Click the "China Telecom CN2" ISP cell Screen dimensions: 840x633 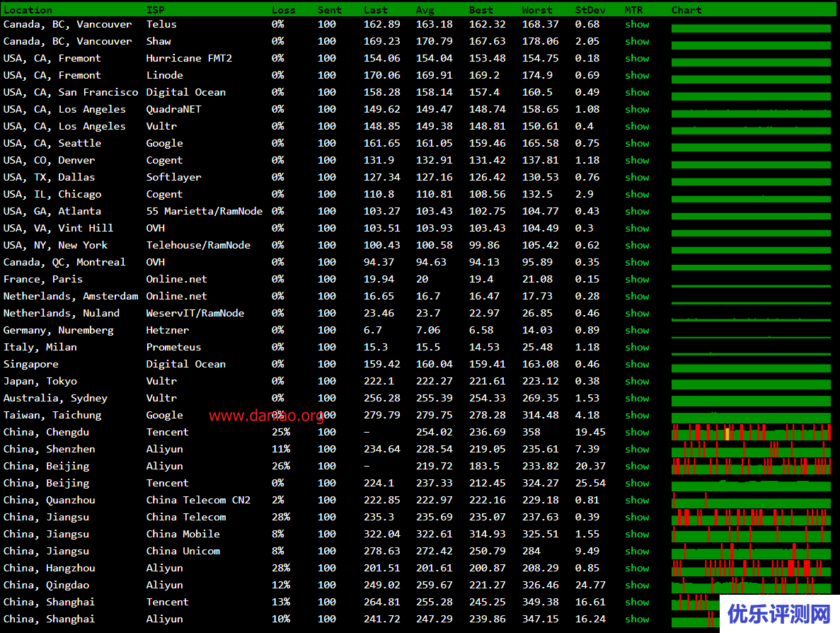pos(198,500)
